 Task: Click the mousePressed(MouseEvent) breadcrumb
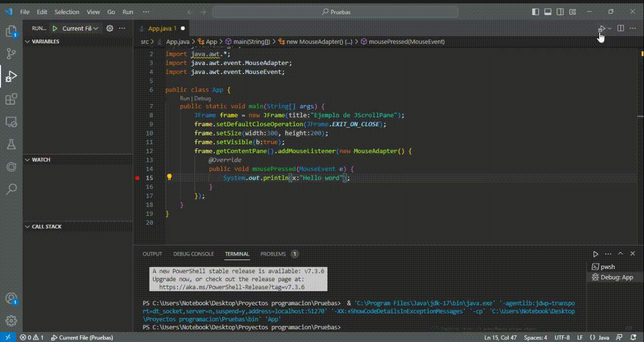pyautogui.click(x=407, y=42)
